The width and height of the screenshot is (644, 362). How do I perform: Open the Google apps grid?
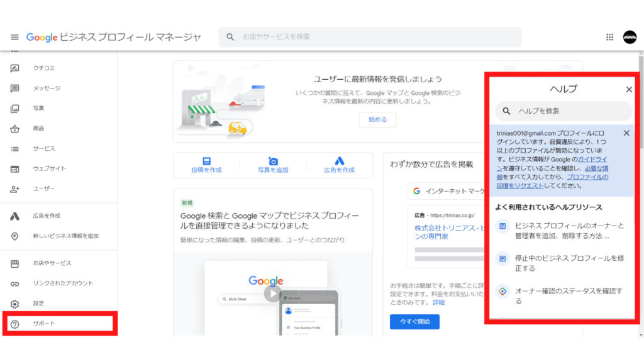pyautogui.click(x=609, y=37)
